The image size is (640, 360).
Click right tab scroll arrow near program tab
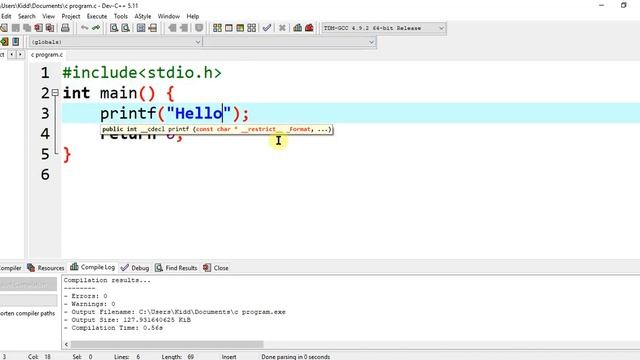[x=20, y=54]
